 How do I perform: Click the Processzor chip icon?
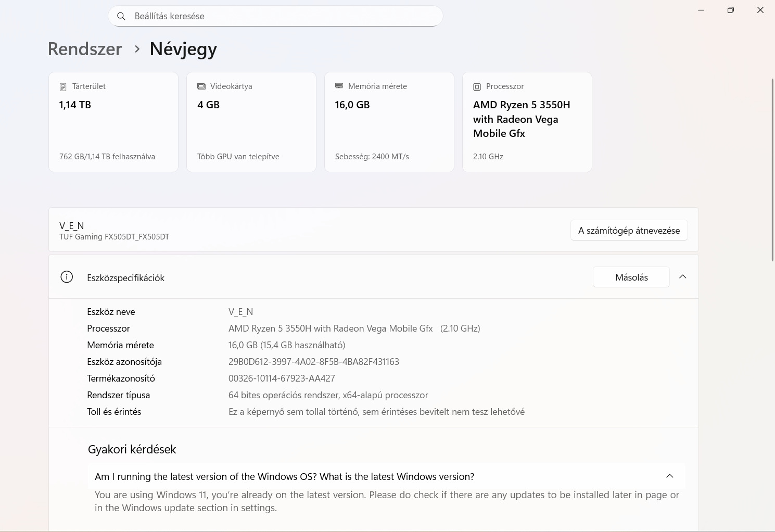[477, 86]
